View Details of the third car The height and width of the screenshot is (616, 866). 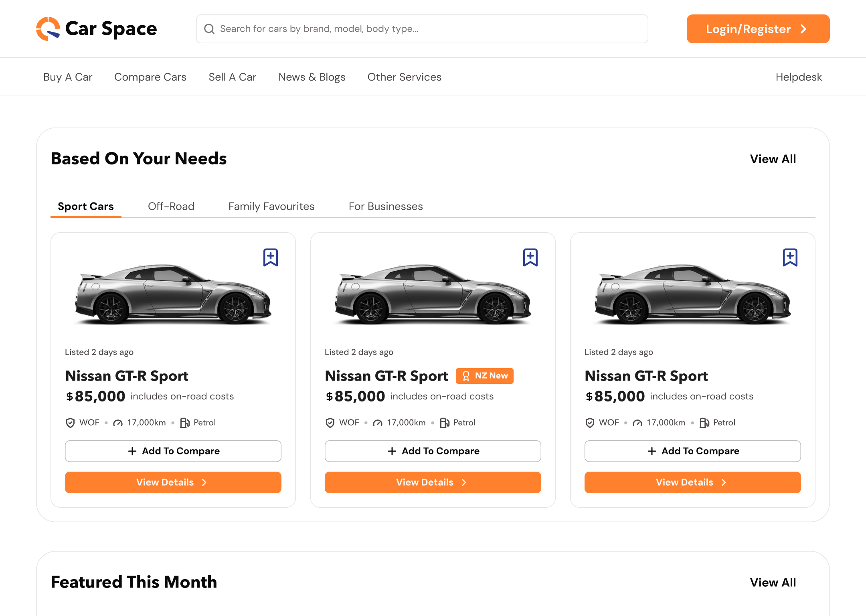(693, 482)
